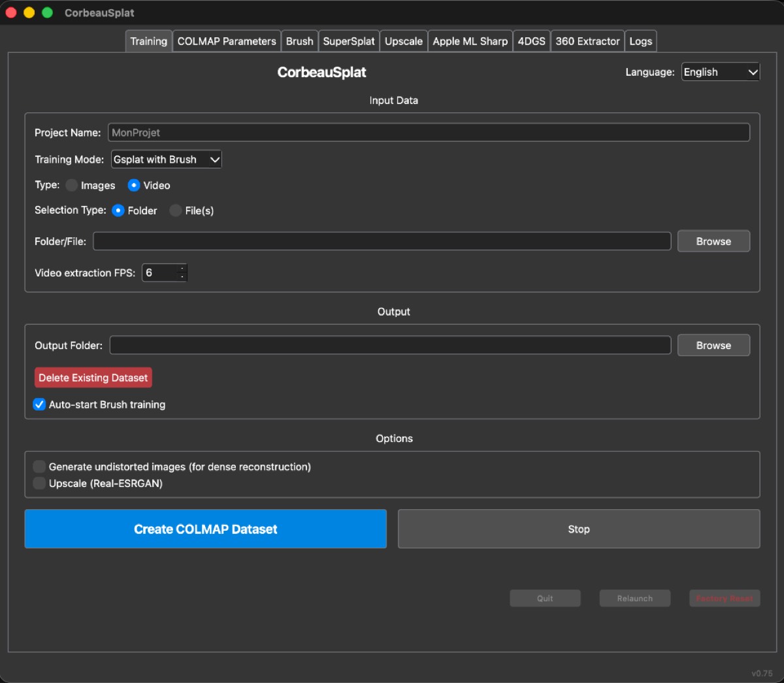Browse for the input Folder/File
784x683 pixels.
[713, 241]
